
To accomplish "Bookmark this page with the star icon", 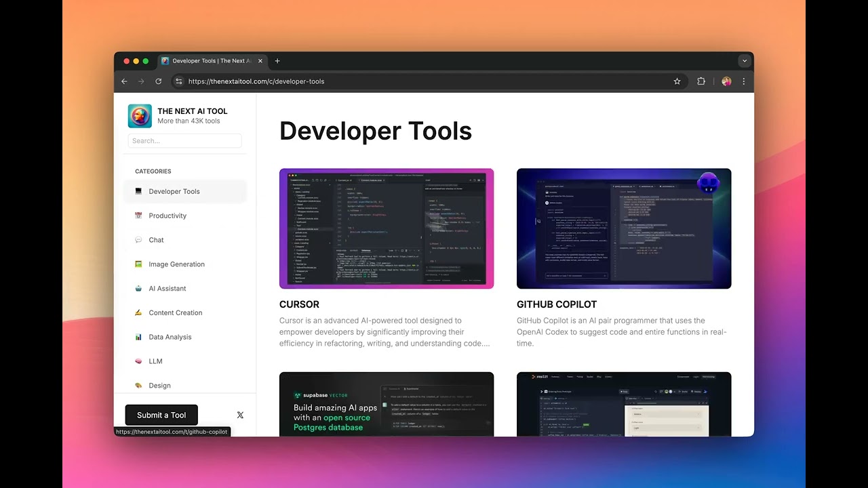I will (677, 81).
